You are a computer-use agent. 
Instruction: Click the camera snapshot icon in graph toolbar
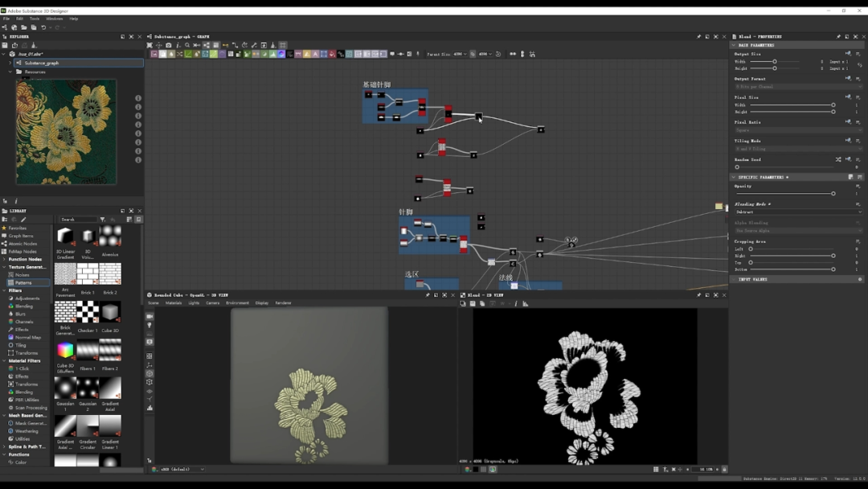(x=168, y=45)
